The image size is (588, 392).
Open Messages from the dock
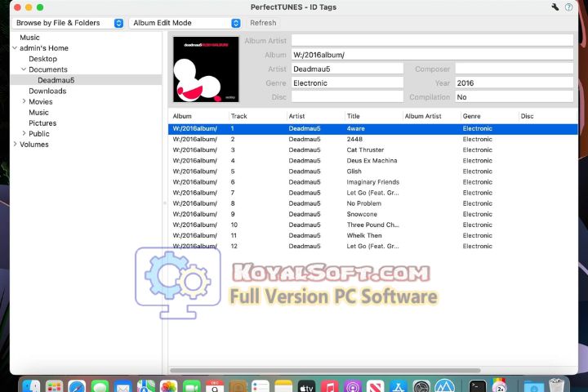click(100, 386)
